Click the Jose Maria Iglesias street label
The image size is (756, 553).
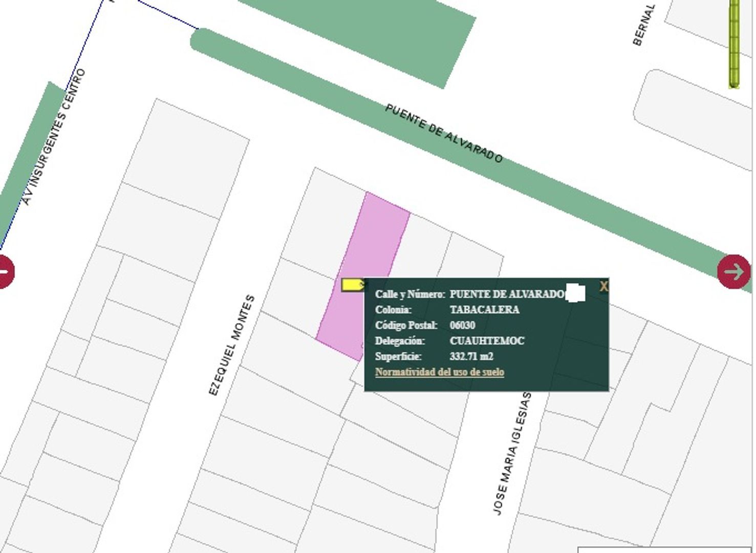tap(512, 454)
